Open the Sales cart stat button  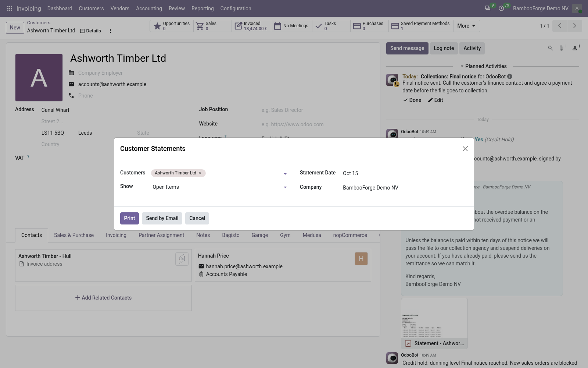click(x=213, y=26)
